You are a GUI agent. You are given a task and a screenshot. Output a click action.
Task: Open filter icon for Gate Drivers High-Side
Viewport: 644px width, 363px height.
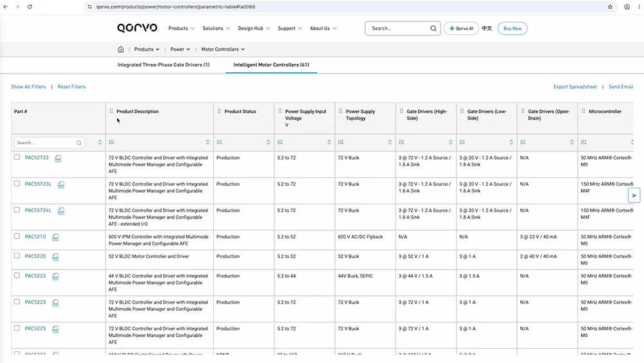click(x=402, y=142)
